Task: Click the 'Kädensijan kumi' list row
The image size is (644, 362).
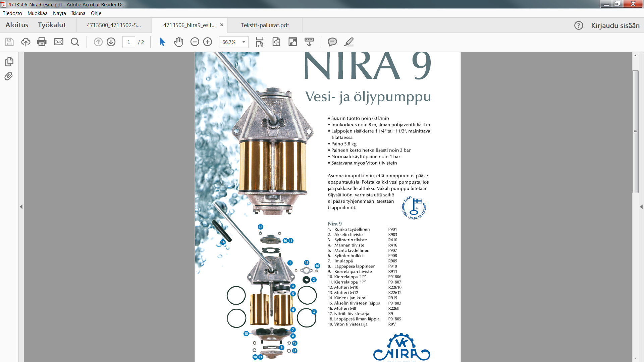Action: tap(362, 298)
